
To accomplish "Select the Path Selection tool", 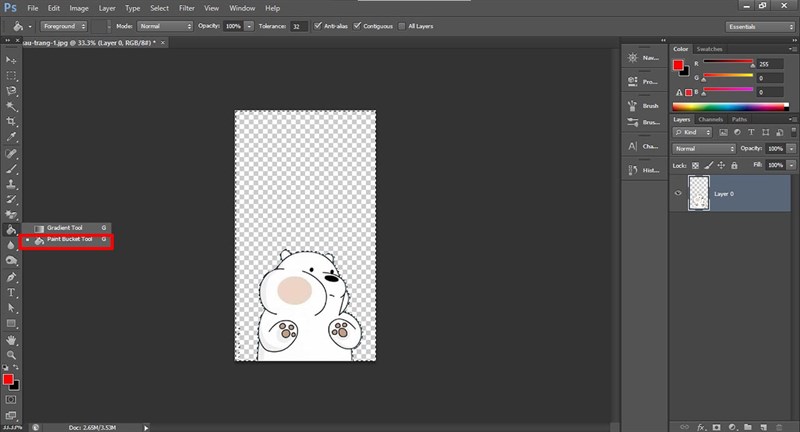I will coord(11,308).
